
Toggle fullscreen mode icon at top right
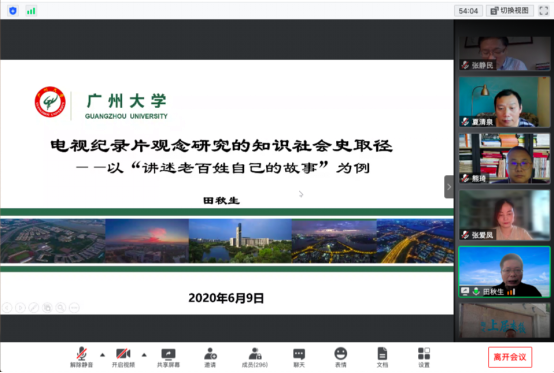click(543, 11)
